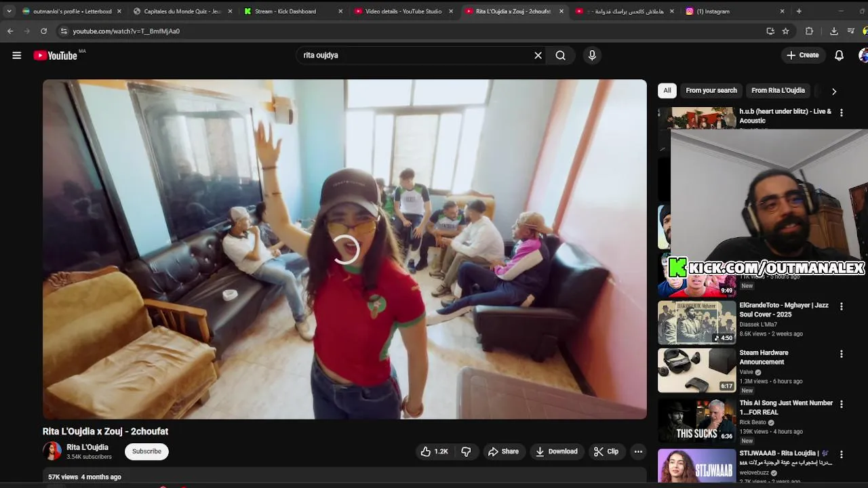Open the THIS SUCKS thumbnail showing 6:36
This screenshot has width=868, height=488.
pyautogui.click(x=696, y=421)
